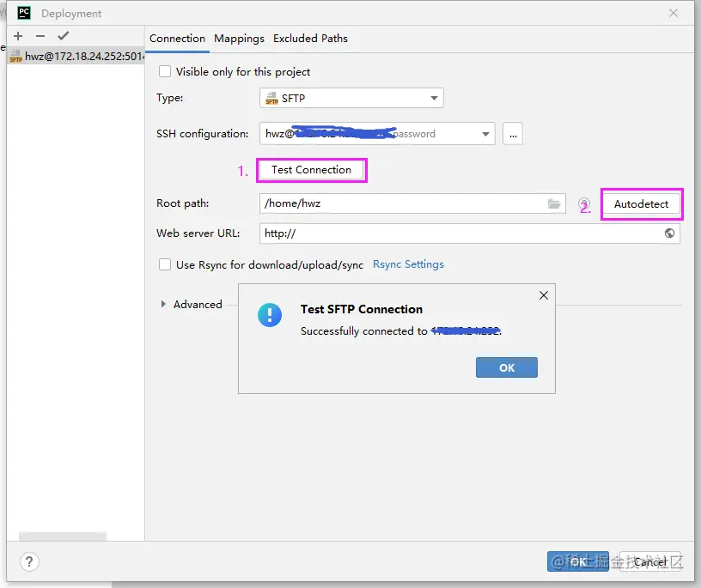
Task: Enable Visible only for this project
Action: pyautogui.click(x=165, y=71)
